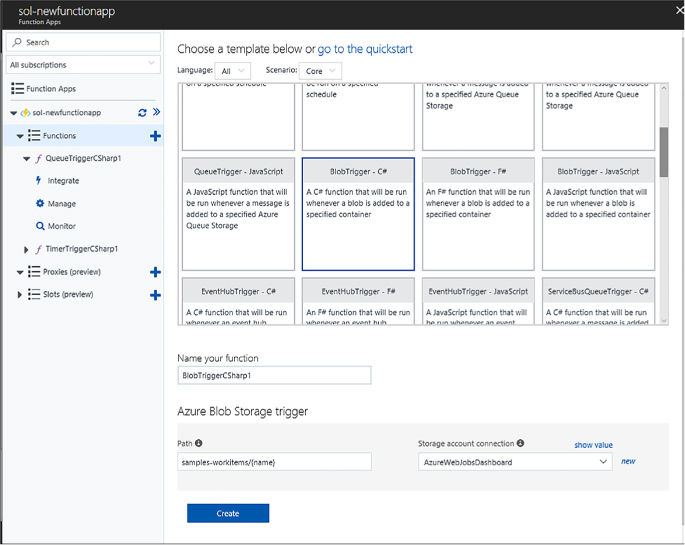Add a new proxy with plus icon

(x=155, y=272)
